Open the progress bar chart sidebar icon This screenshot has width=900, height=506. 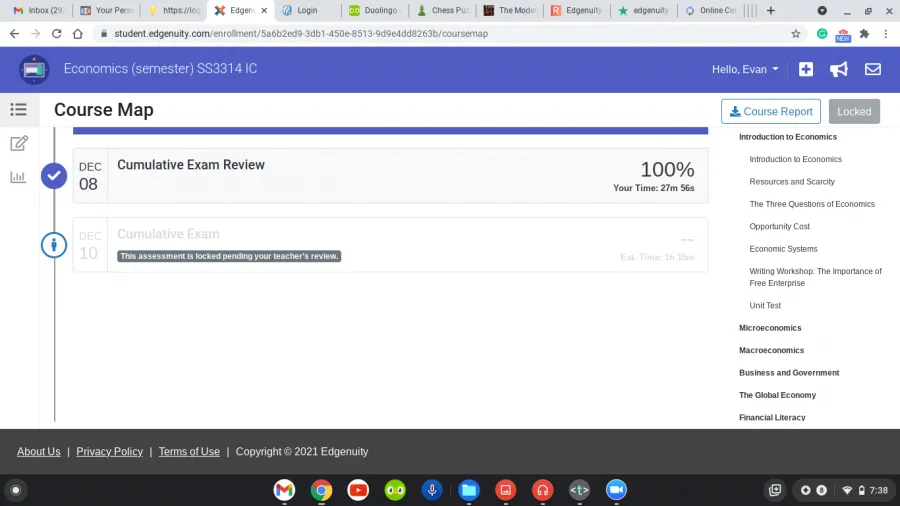18,177
